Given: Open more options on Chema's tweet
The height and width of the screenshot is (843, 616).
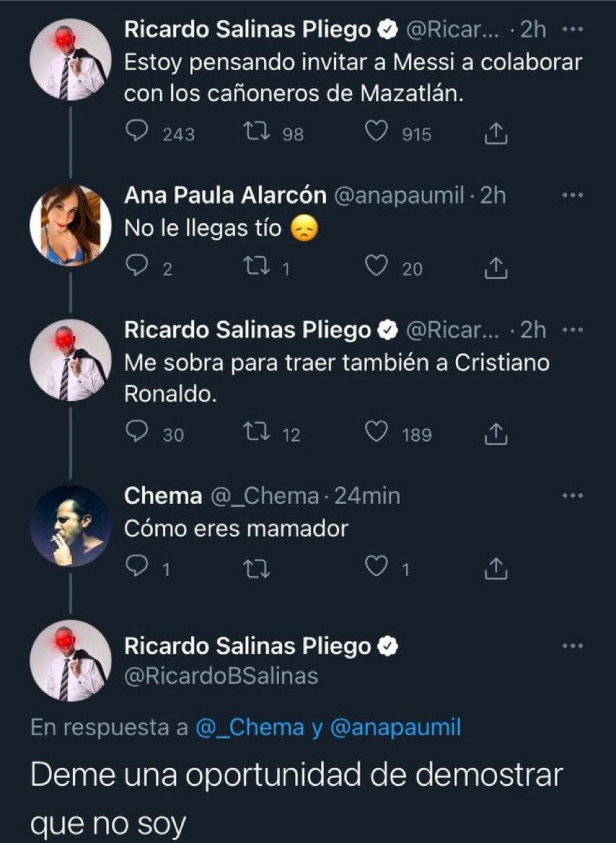Looking at the screenshot, I should pos(572,496).
